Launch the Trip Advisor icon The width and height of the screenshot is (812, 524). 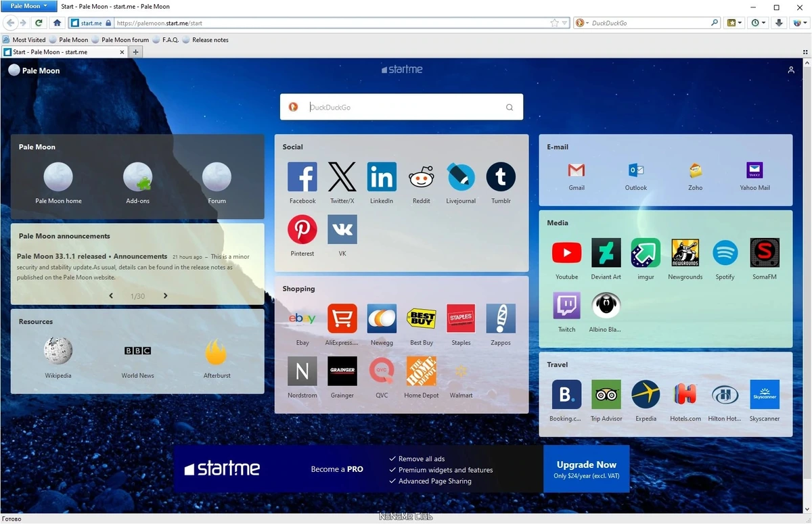[x=606, y=394]
